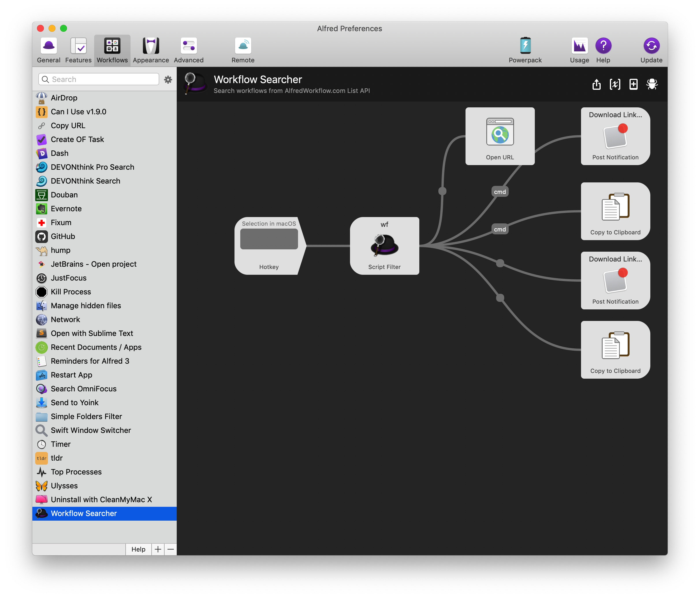Select the Douban workflow
This screenshot has height=598, width=700.
(104, 195)
